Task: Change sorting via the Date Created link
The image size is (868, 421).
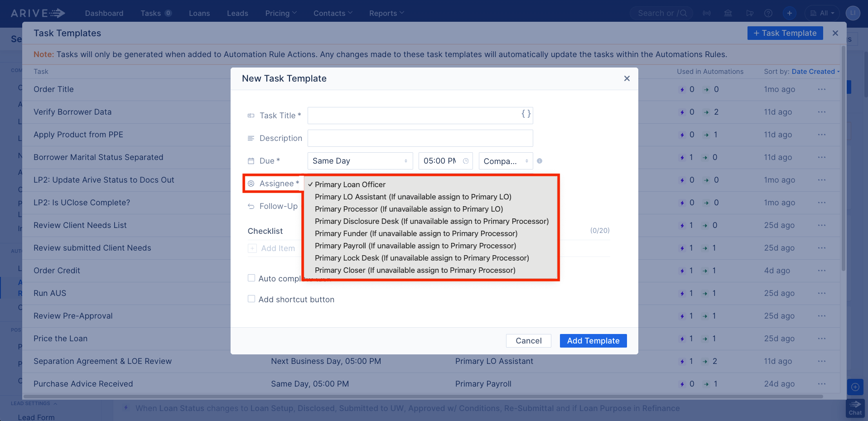Action: [x=814, y=71]
